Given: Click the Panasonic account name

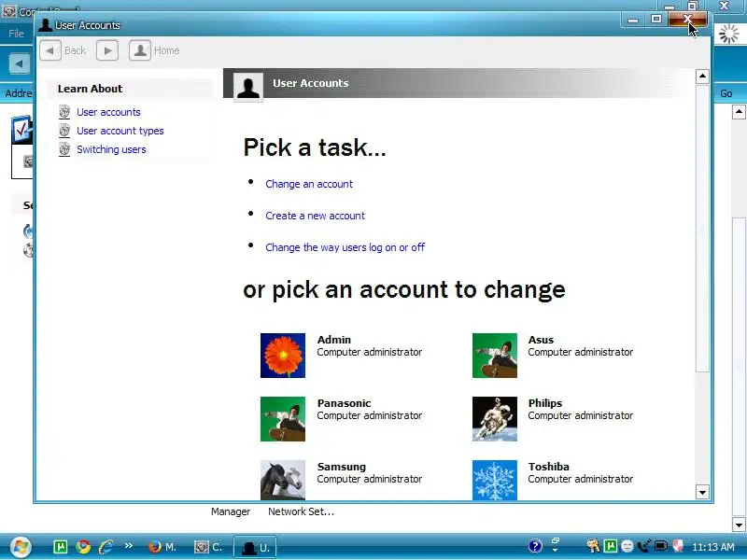Looking at the screenshot, I should point(344,403).
